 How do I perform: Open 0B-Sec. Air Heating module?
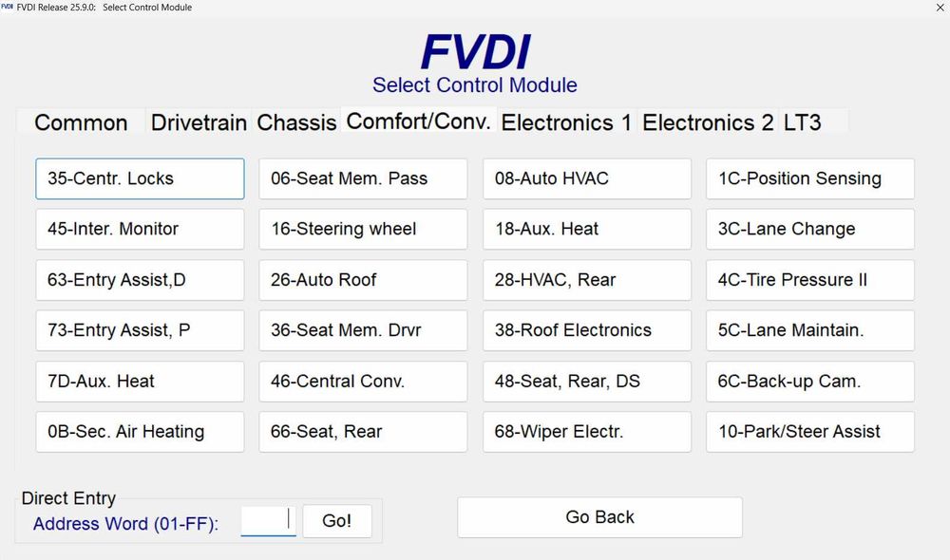click(x=140, y=432)
